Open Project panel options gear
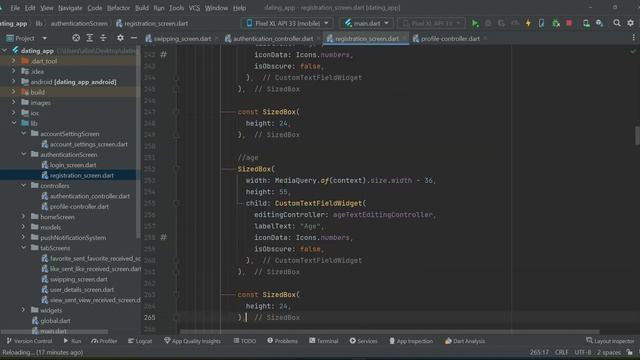The height and width of the screenshot is (360, 640). tap(120, 38)
